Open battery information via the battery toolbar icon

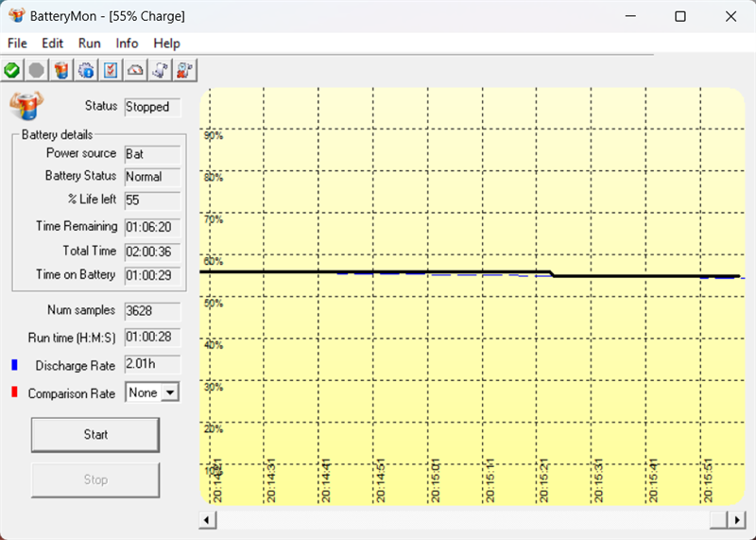point(61,70)
